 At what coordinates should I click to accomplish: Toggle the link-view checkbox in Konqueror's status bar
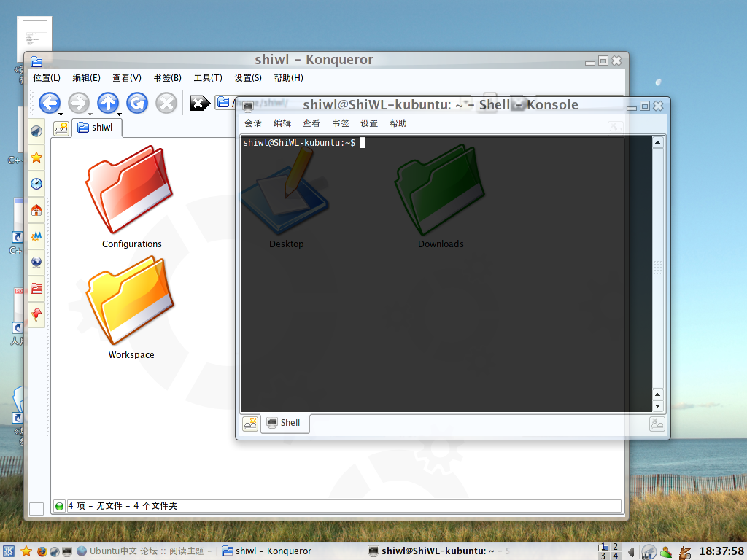[x=36, y=508]
